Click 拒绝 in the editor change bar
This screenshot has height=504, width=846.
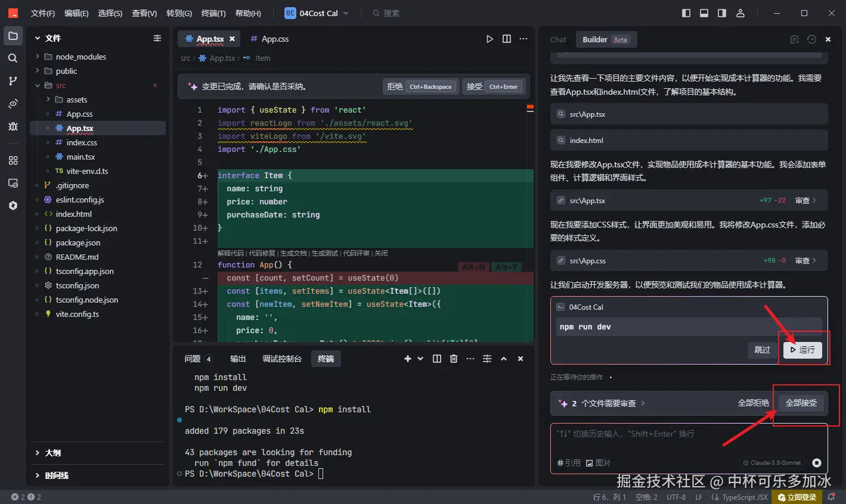pyautogui.click(x=420, y=86)
